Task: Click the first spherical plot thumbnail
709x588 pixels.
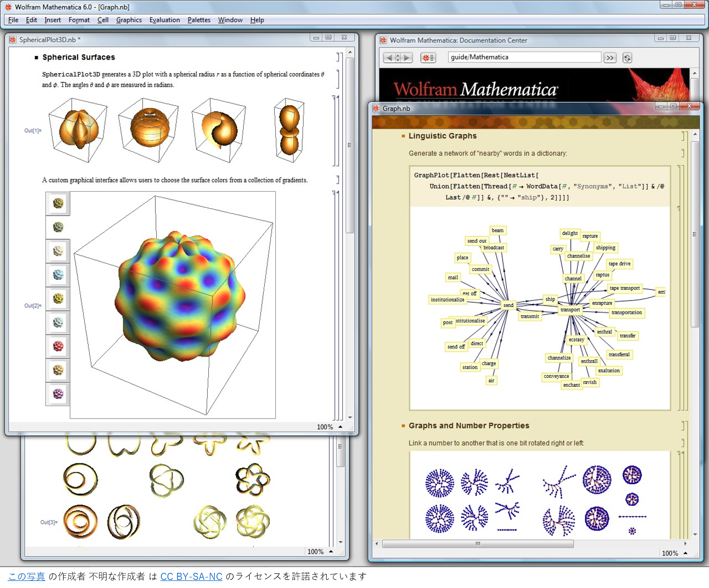Action: [x=78, y=130]
